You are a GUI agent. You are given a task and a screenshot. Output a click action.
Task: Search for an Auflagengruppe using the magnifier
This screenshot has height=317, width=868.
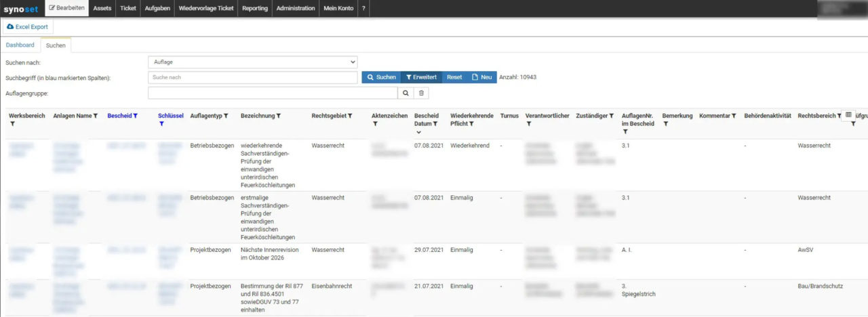tap(406, 93)
